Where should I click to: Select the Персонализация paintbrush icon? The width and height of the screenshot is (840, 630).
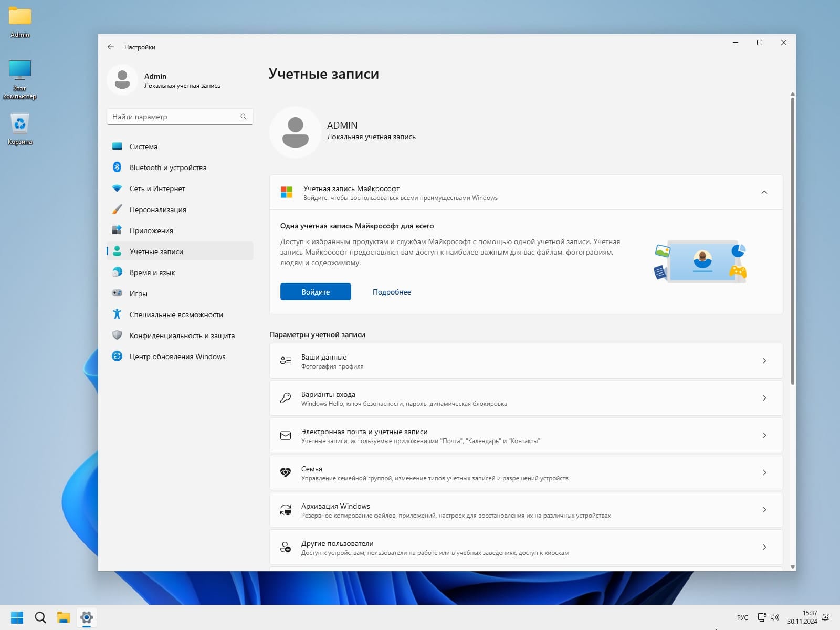[x=117, y=209]
